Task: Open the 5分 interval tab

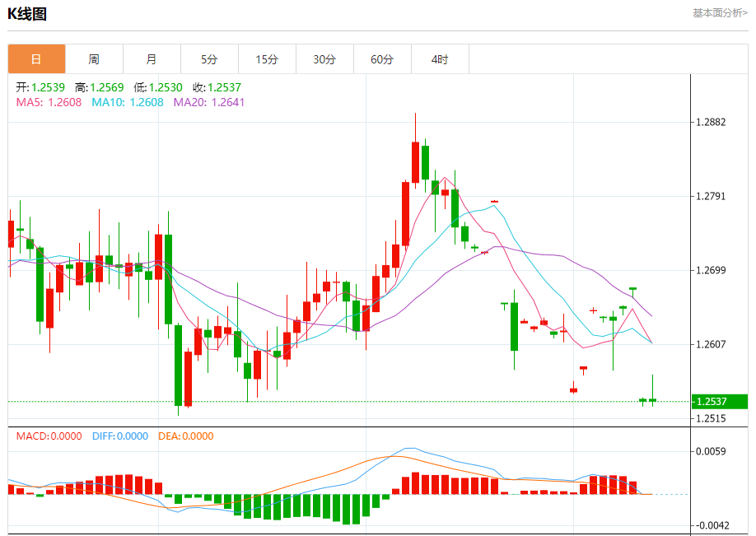Action: [x=209, y=59]
